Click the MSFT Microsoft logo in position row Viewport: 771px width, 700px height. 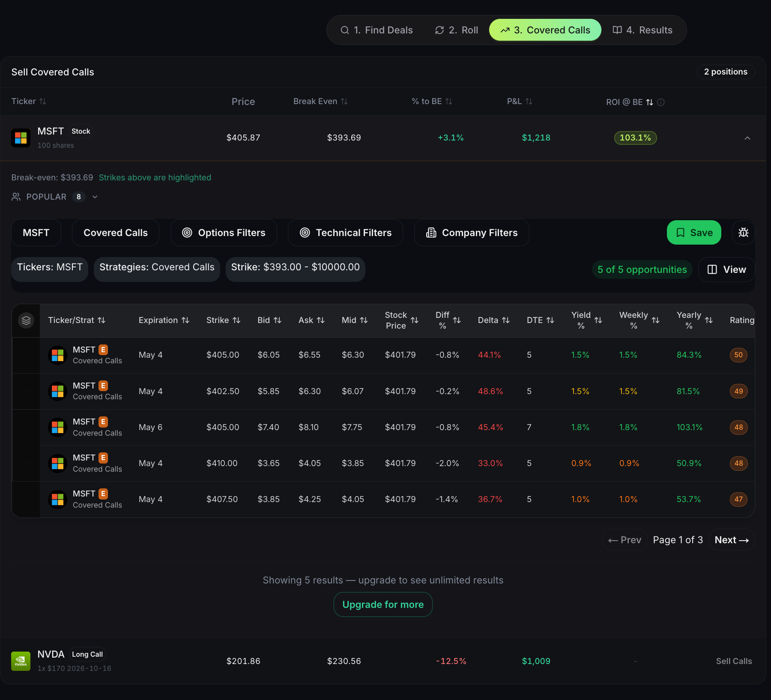point(21,138)
